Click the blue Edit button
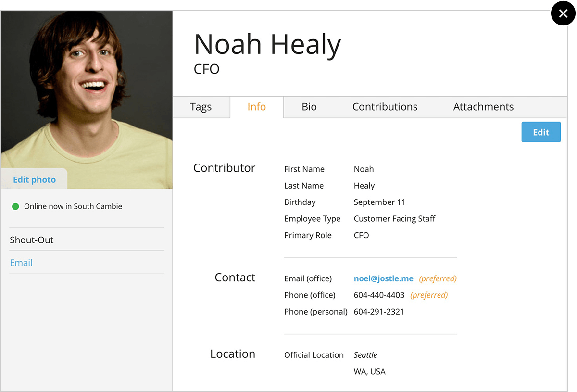This screenshot has width=577, height=392. (541, 132)
